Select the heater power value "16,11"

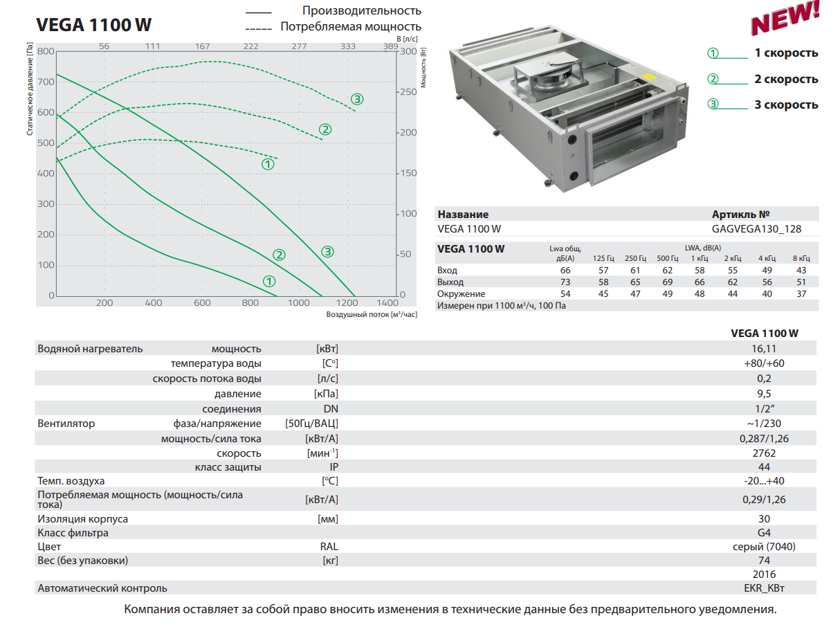765,349
